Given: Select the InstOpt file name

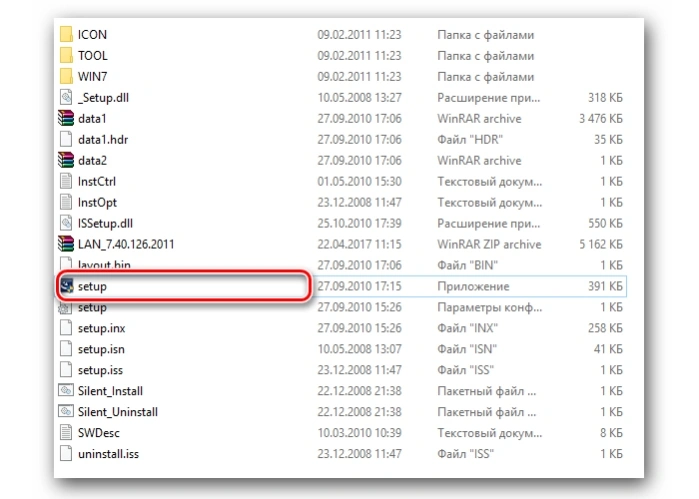Looking at the screenshot, I should coord(97,202).
